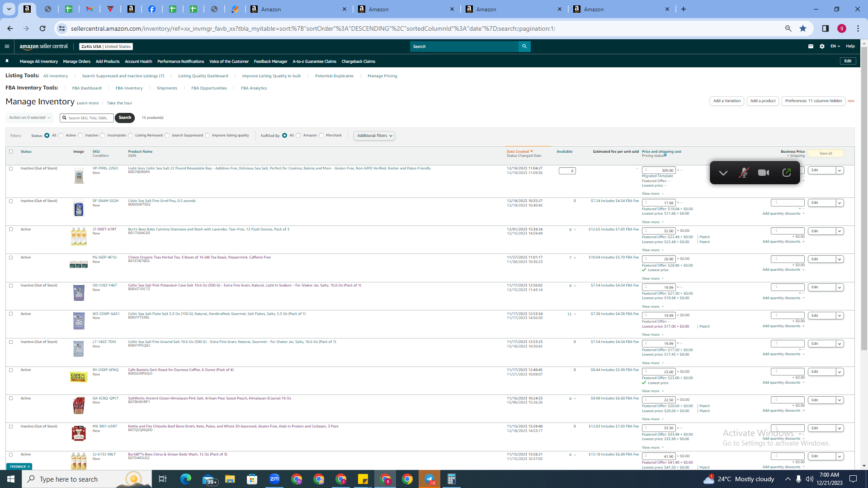Open Feedback Manager menu item
The height and width of the screenshot is (488, 868).
[x=270, y=61]
